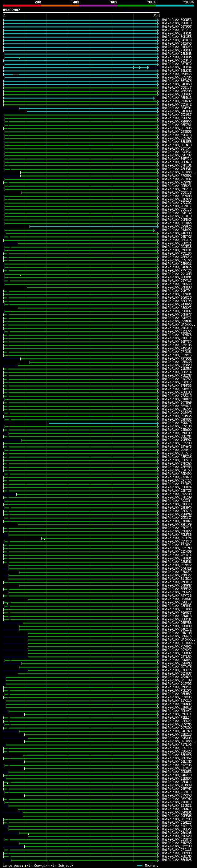This screenshot has width=197, height=868.
Task: Click the orange ~40% identity legend segment
Action: point(60,6)
